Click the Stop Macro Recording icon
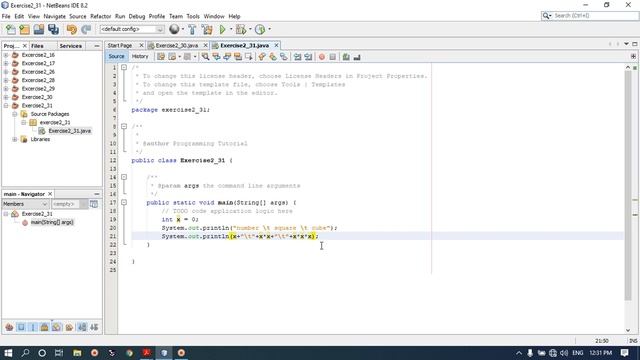Screen dimensions: 640x360 pos(333,57)
